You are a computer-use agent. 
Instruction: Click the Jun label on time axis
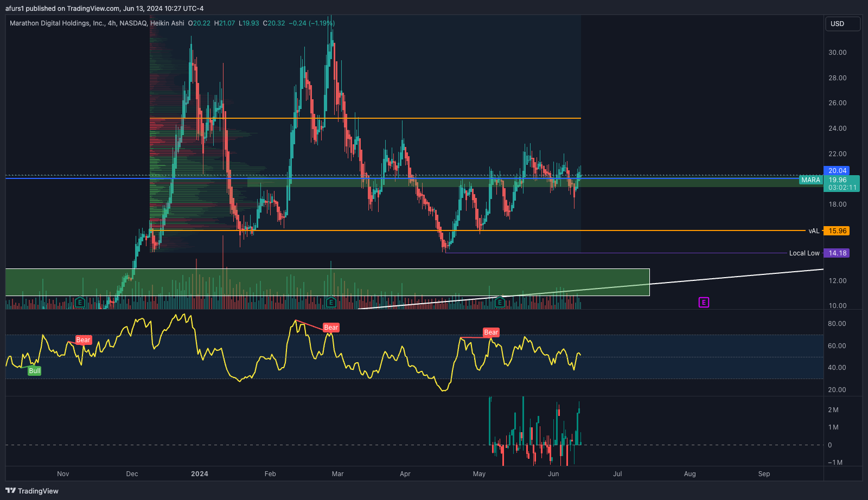[553, 474]
